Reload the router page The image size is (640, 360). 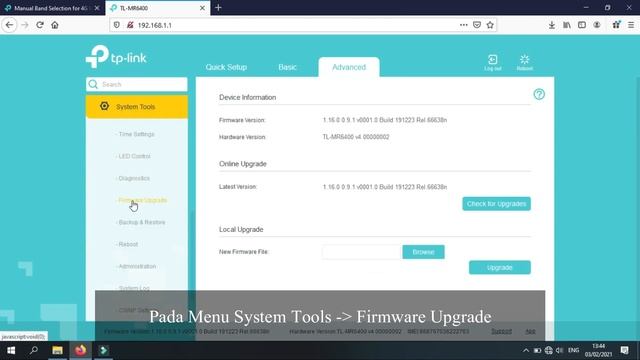[x=40, y=25]
